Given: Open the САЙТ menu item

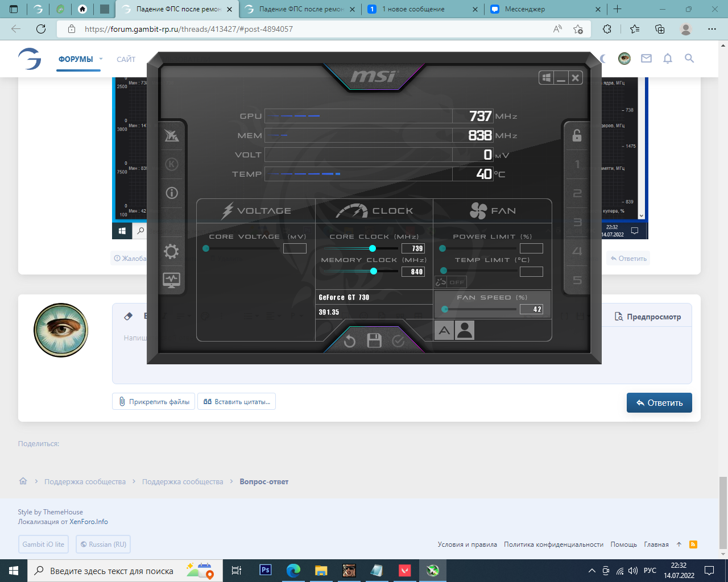Looking at the screenshot, I should click(126, 59).
